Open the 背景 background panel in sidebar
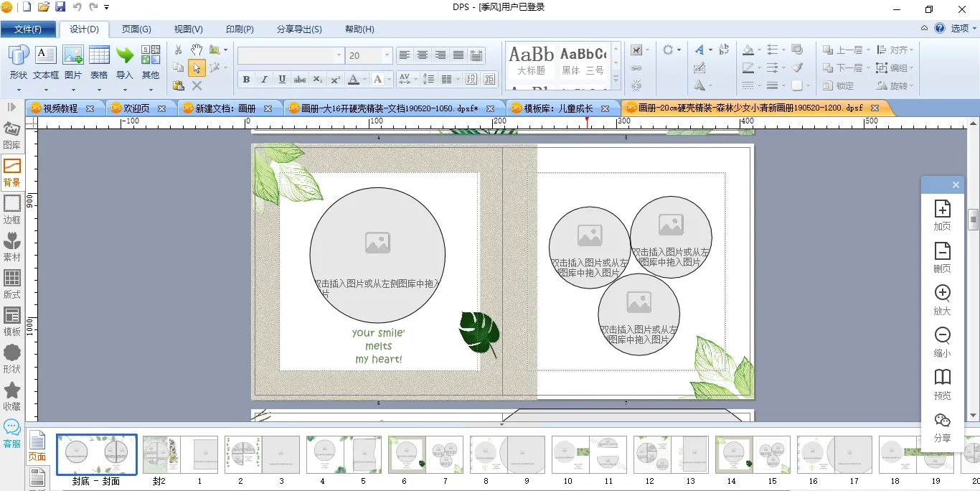This screenshot has width=980, height=491. (12, 172)
